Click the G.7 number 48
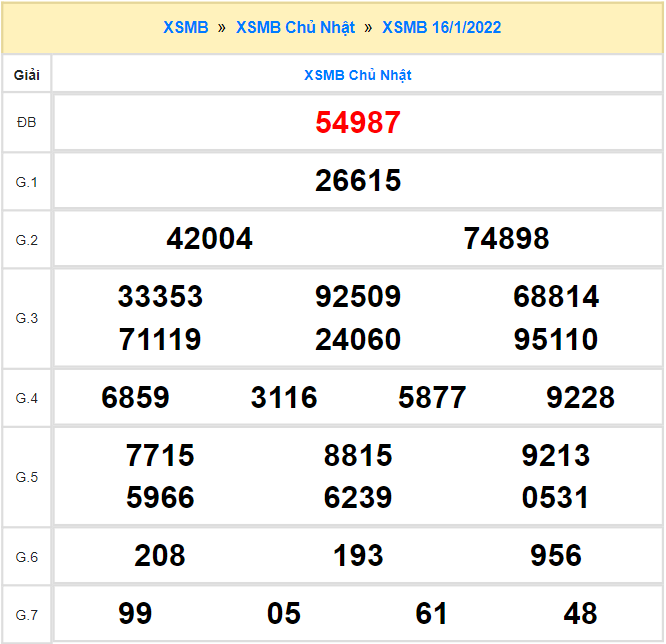 point(580,613)
